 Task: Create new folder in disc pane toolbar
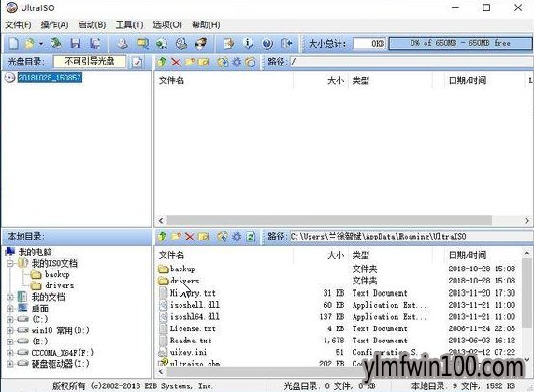pos(190,62)
